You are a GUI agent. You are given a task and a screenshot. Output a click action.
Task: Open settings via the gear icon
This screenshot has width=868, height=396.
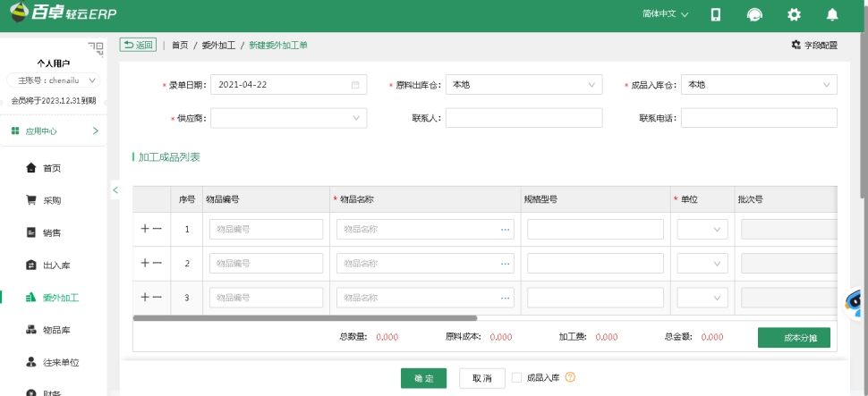793,15
